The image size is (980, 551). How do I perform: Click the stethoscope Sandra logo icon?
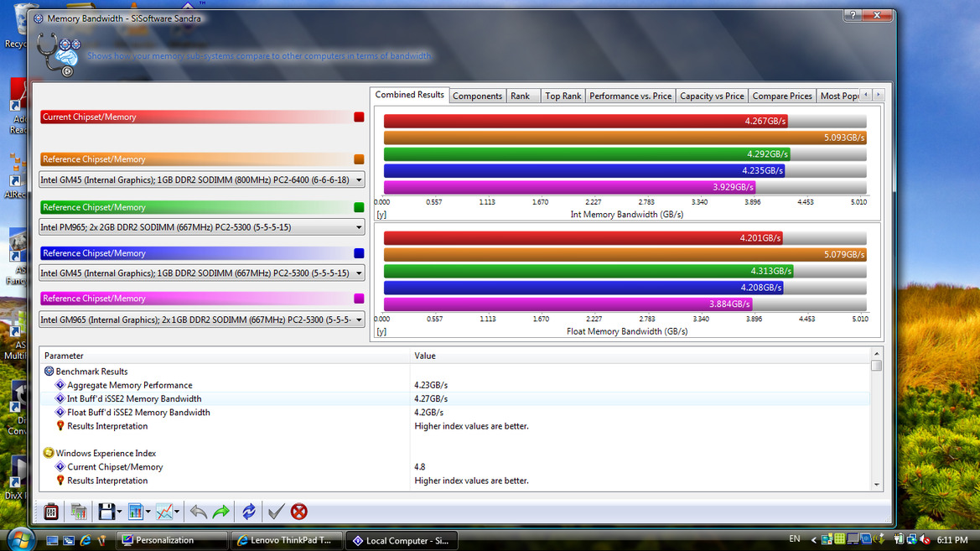click(58, 55)
